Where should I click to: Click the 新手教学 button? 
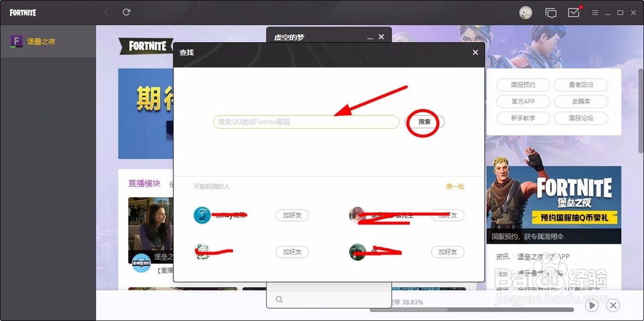[523, 118]
